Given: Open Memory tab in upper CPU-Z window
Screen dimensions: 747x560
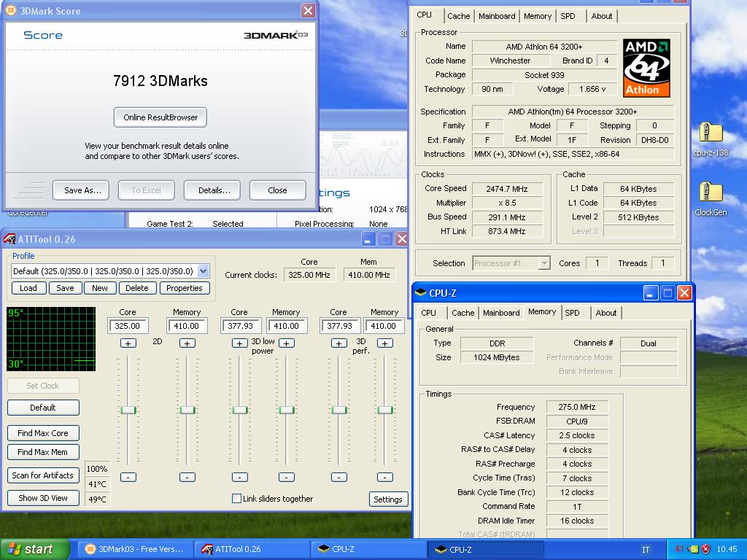Looking at the screenshot, I should click(538, 16).
